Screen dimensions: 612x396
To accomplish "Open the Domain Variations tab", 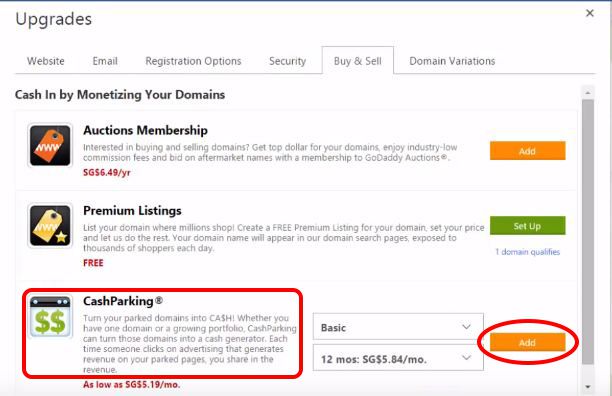I will (452, 61).
